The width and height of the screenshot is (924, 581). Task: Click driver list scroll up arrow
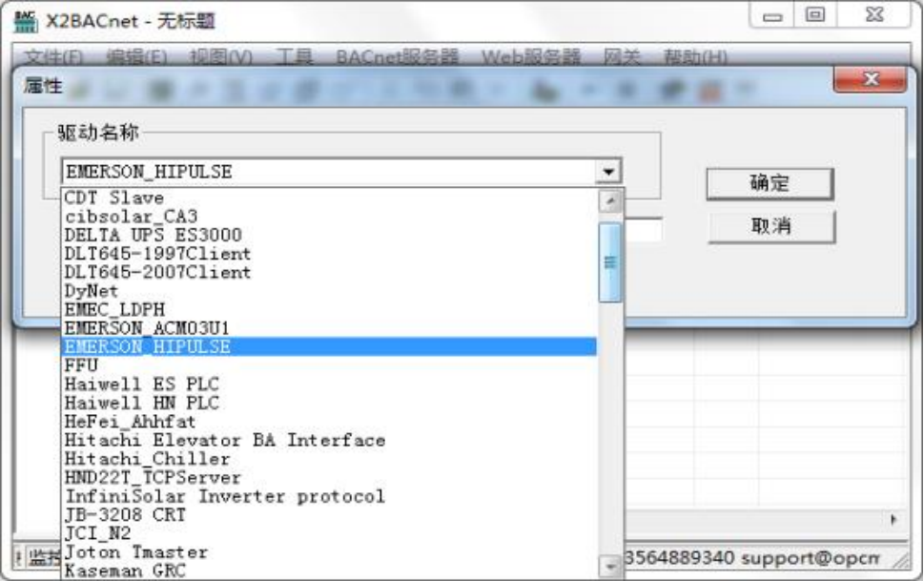click(x=610, y=201)
